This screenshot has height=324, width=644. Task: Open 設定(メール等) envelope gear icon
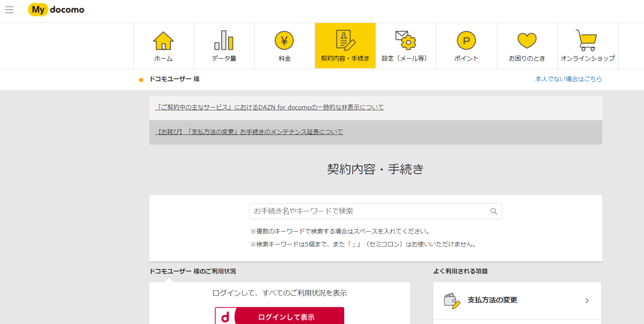pos(406,40)
